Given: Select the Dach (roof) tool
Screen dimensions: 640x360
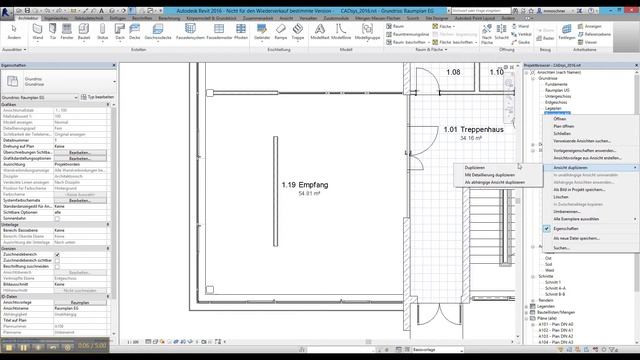Looking at the screenshot, I should 120,31.
